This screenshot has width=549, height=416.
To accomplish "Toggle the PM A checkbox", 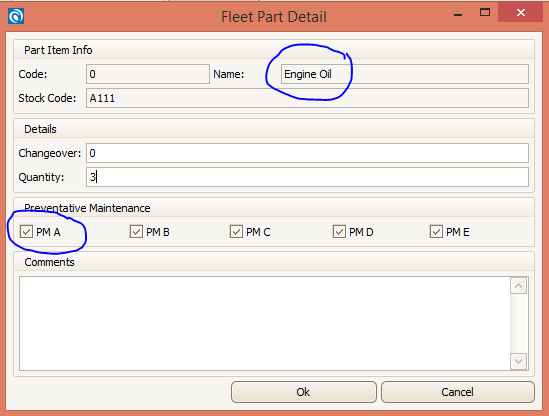I will [26, 232].
